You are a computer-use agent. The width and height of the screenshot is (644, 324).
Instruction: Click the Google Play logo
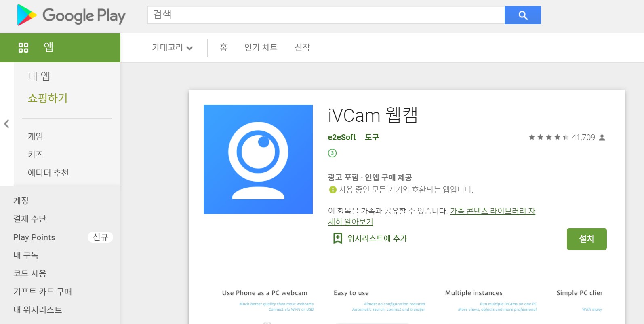(x=71, y=15)
